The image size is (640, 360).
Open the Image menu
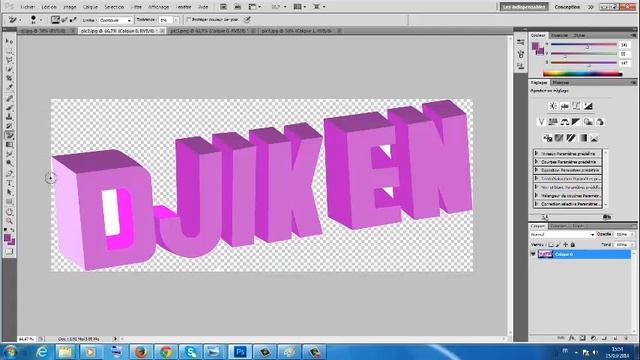coord(70,7)
